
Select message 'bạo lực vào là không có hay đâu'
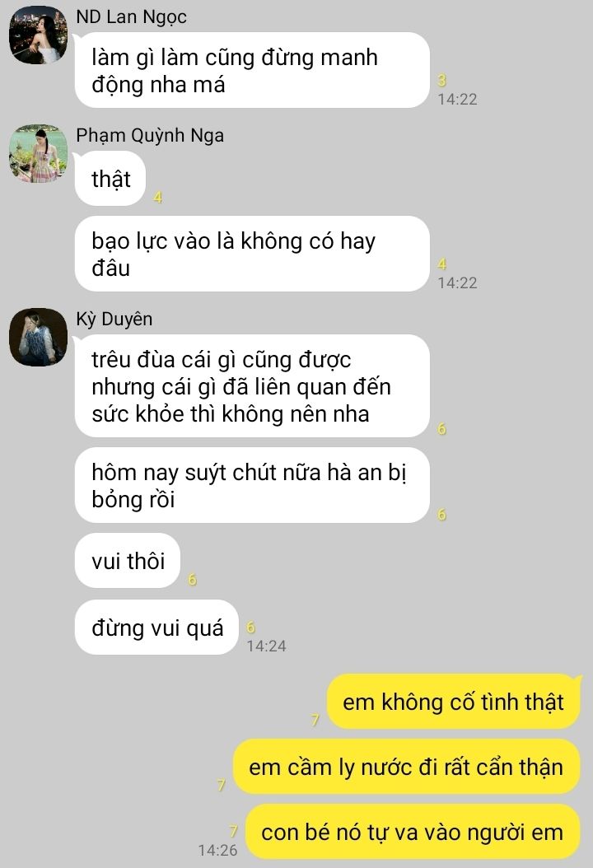tap(253, 254)
